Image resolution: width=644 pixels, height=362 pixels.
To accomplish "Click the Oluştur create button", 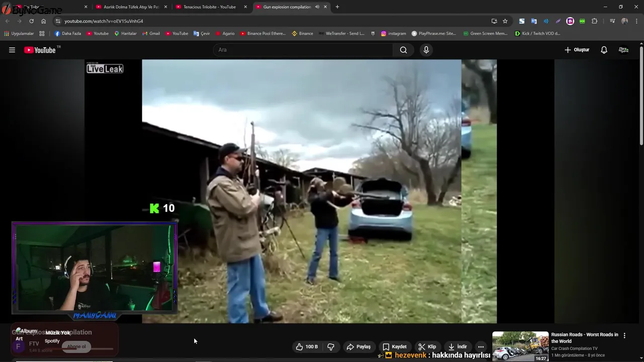I will 577,50.
